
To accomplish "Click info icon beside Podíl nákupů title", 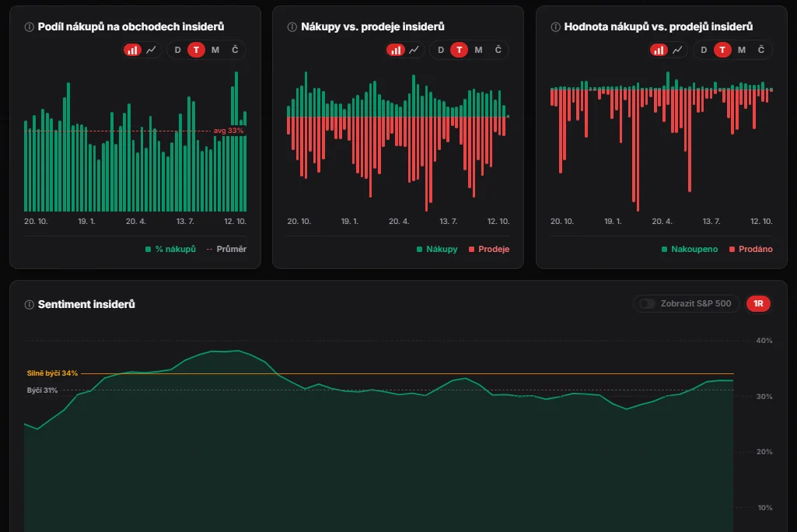I will (x=30, y=27).
